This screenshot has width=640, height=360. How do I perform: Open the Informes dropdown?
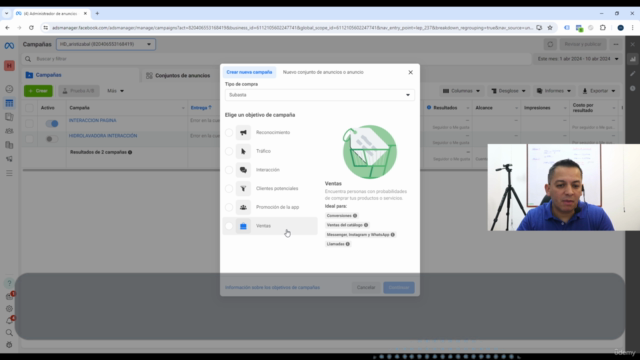[x=553, y=91]
